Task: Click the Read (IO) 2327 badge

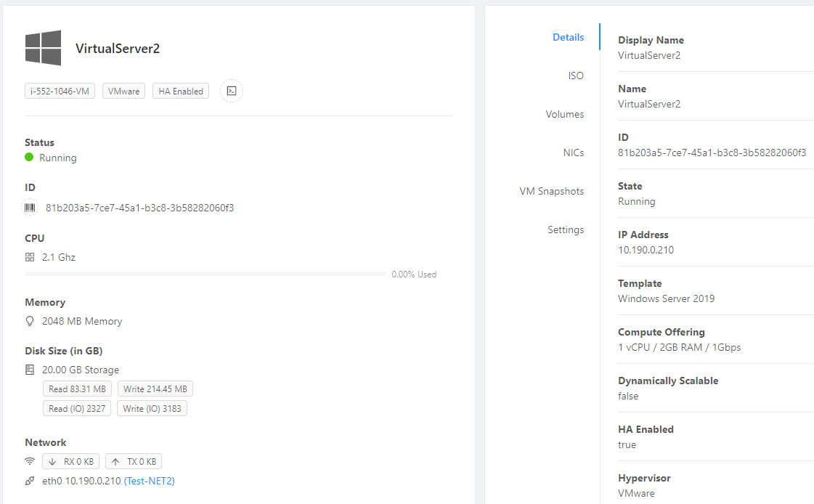Action: [x=76, y=407]
